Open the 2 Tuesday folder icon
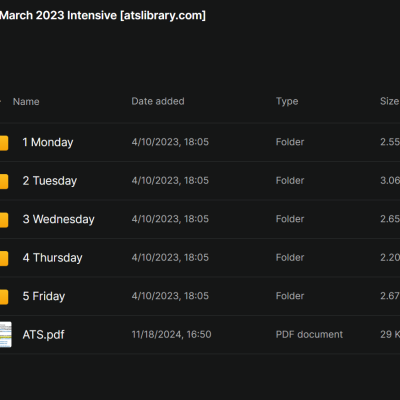This screenshot has height=400, width=400. click(4, 181)
